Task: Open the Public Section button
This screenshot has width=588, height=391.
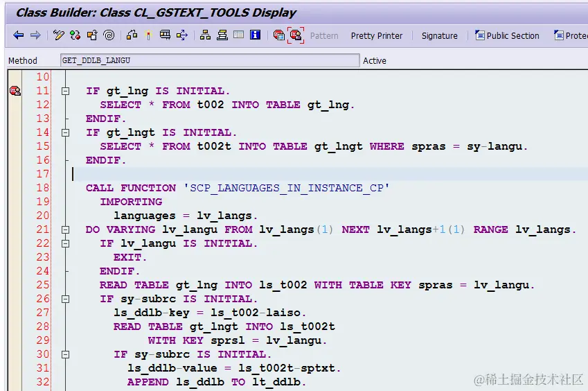Action: tap(507, 35)
